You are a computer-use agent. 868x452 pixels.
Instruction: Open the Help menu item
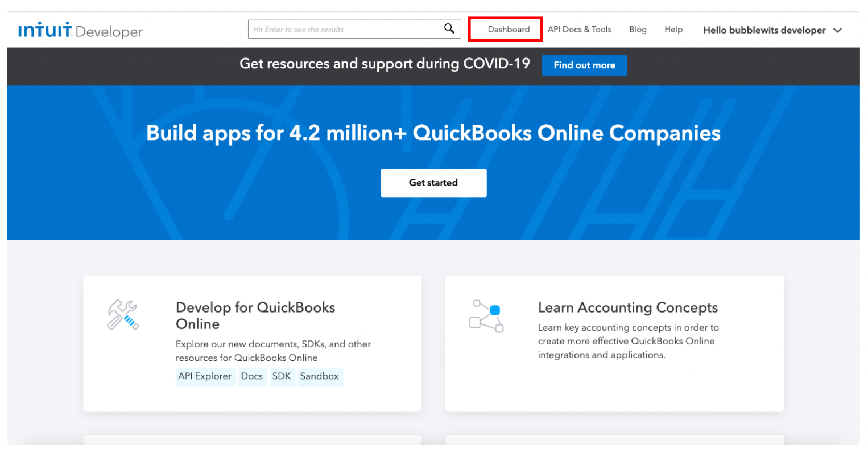pyautogui.click(x=673, y=29)
